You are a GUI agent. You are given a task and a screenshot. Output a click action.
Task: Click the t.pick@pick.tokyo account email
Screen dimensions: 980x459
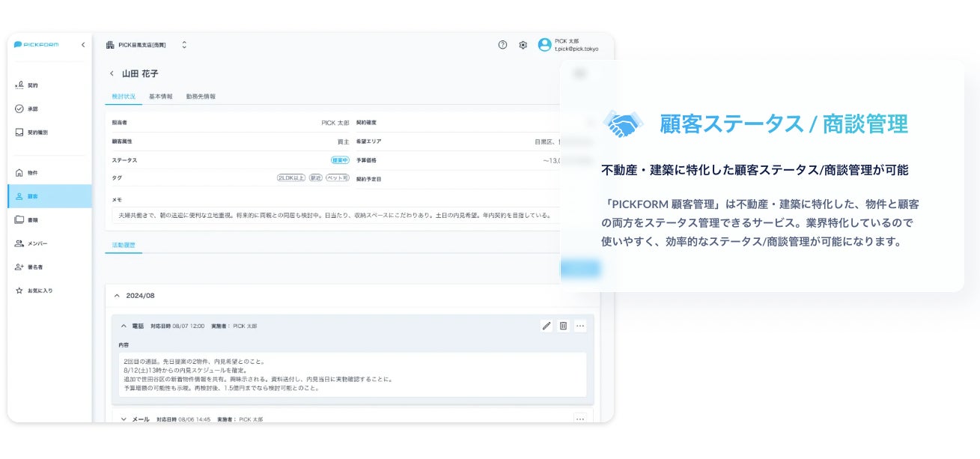coord(576,49)
